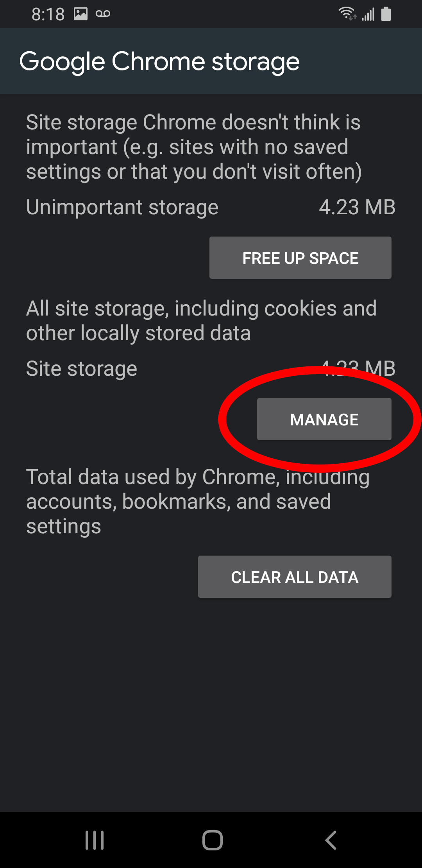
Task: Tap the image notification icon in status bar
Action: pyautogui.click(x=80, y=14)
